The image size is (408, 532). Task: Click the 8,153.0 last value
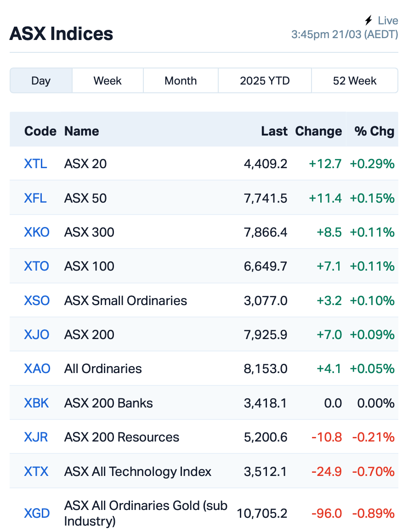pyautogui.click(x=266, y=369)
